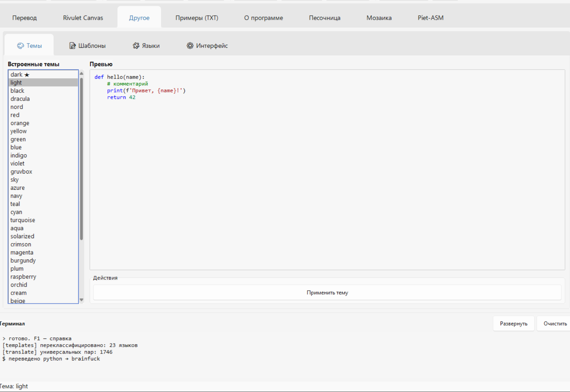Pick the sky theme

[43, 180]
